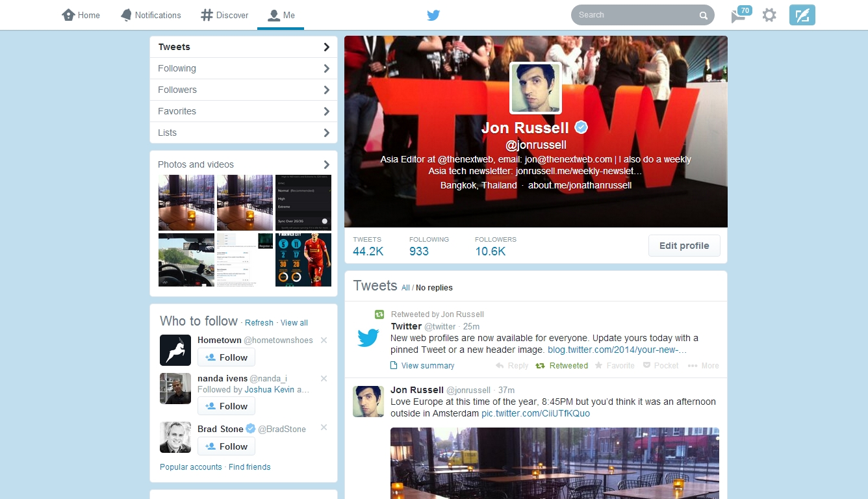Select the No replies filter
Screen dimensions: 868x499
pos(434,288)
